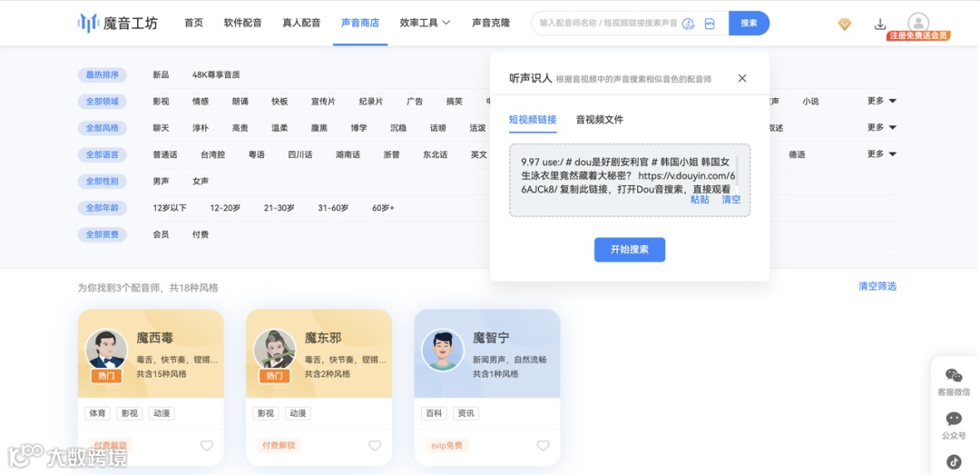This screenshot has width=980, height=475.
Task: Select the 新品 sort option
Action: coord(161,75)
